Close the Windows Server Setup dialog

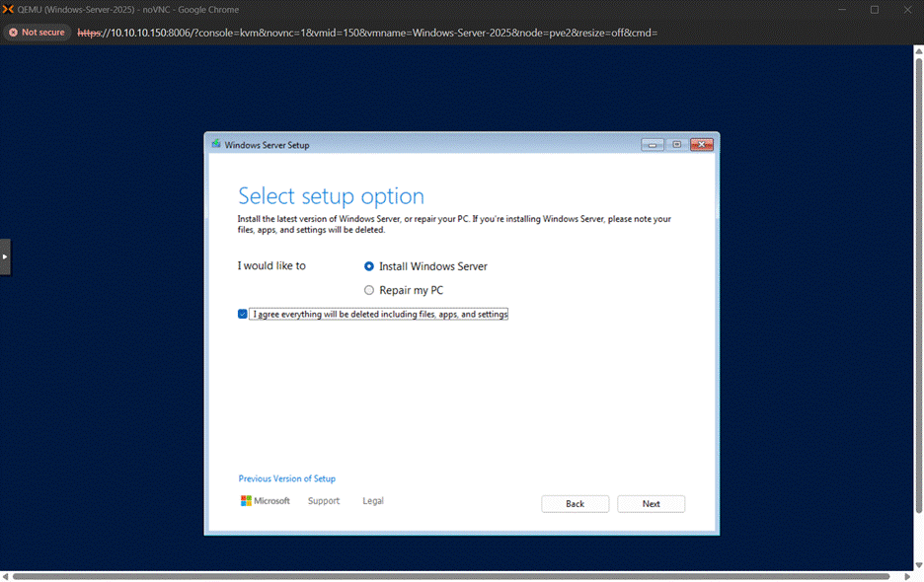coord(702,145)
